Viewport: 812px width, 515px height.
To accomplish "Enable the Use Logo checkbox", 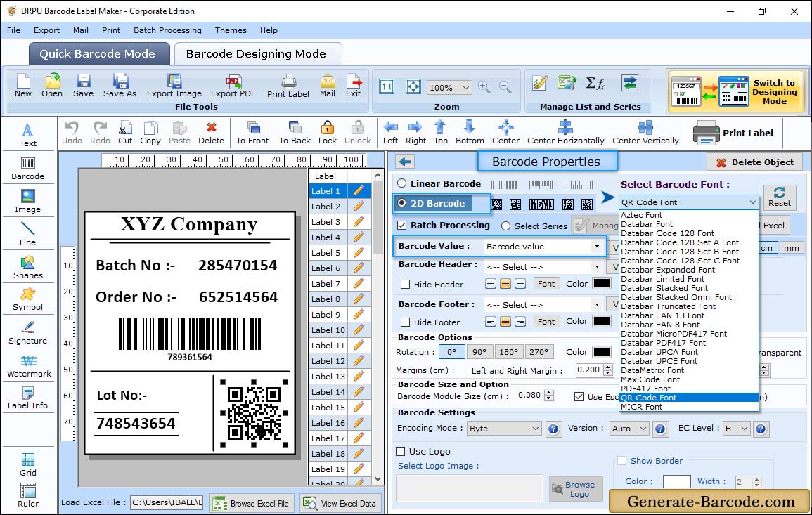I will coord(400,451).
